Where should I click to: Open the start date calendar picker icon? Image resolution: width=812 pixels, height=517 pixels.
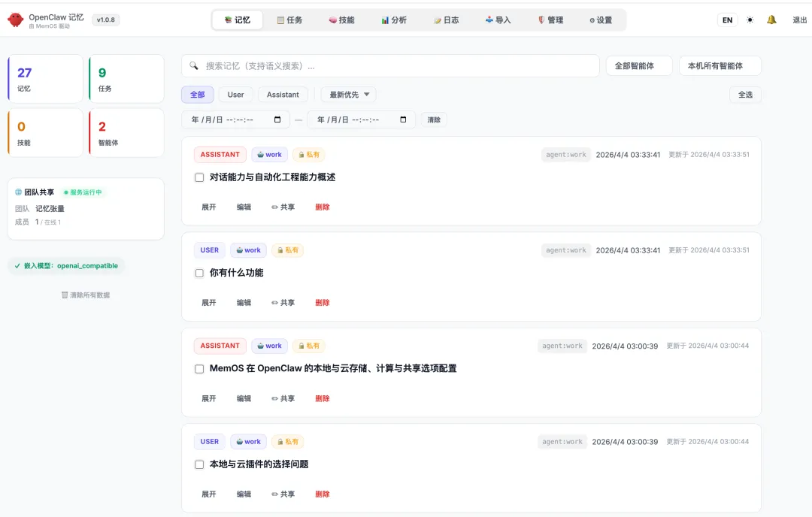tap(277, 119)
